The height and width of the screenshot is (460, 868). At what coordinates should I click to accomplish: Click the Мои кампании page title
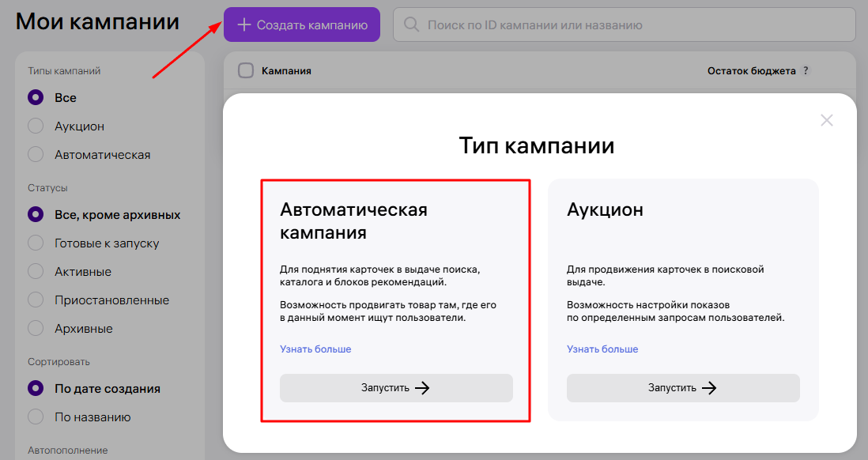97,22
